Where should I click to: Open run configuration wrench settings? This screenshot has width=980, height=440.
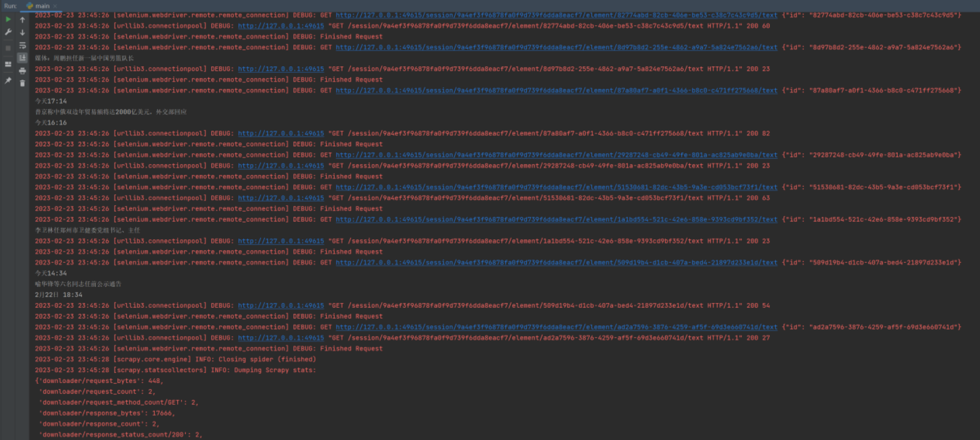tap(8, 32)
